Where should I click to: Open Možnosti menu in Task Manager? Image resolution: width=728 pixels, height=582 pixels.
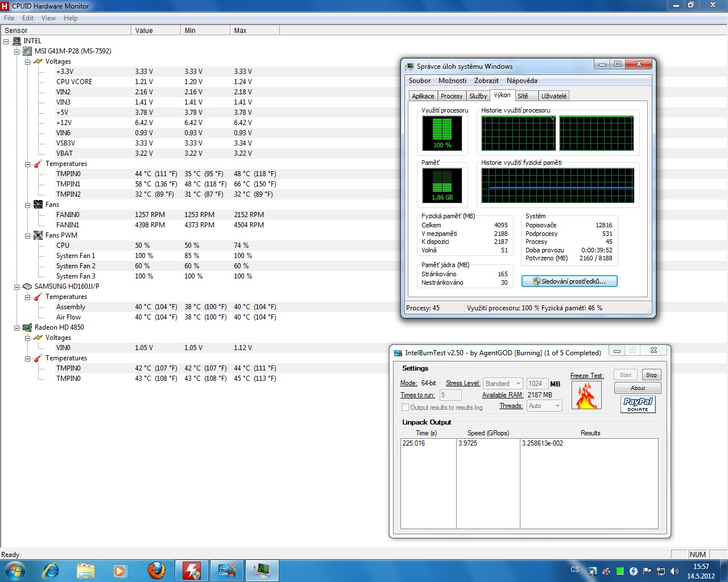click(452, 81)
